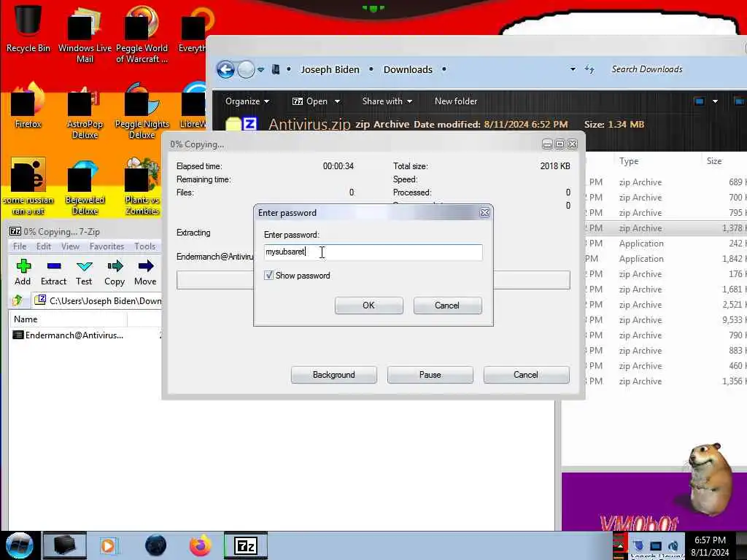The image size is (747, 560).
Task: Select the Firefox desktop icon
Action: coord(28,106)
